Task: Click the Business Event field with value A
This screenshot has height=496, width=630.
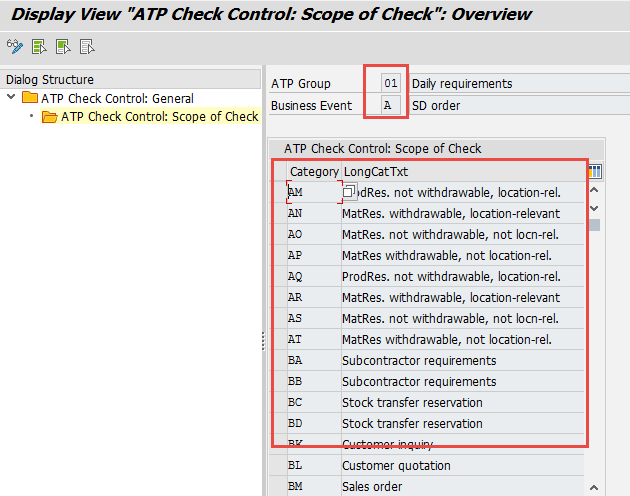Action: tap(391, 105)
